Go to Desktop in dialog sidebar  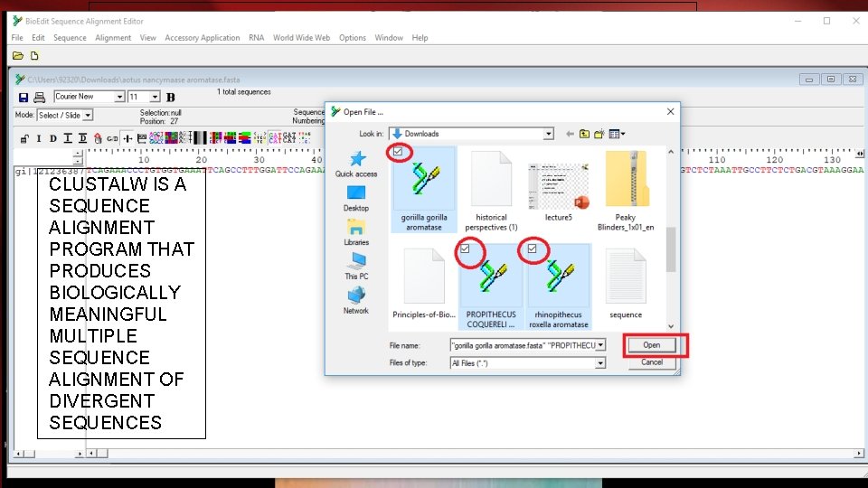pos(356,199)
